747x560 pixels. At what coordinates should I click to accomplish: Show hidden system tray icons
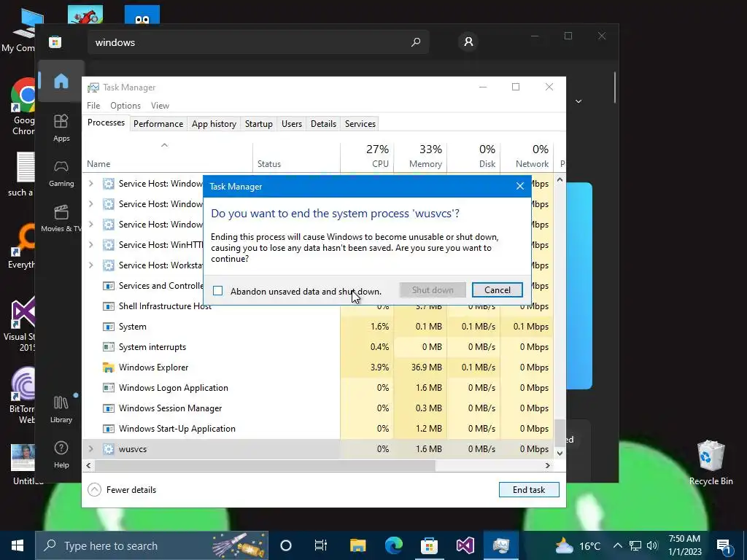[617, 545]
